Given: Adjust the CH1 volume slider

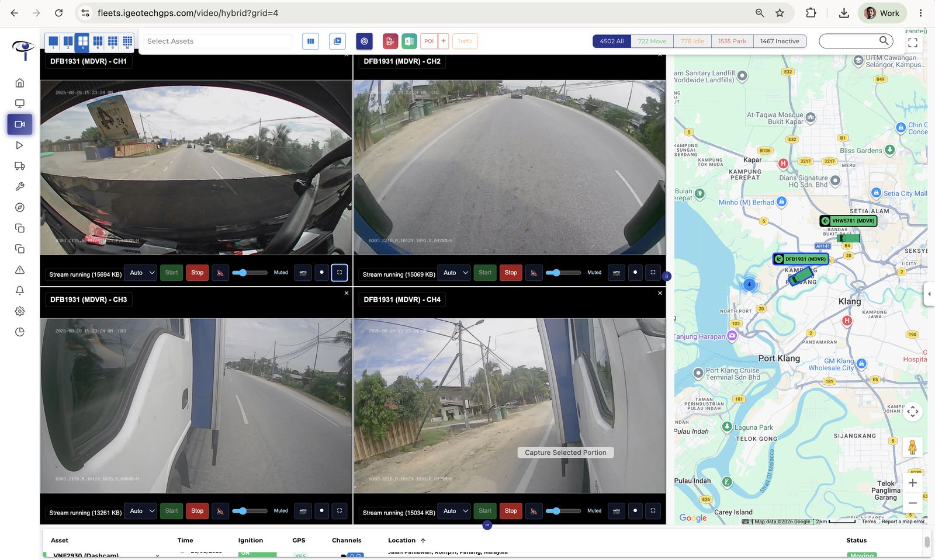Looking at the screenshot, I should pos(250,273).
